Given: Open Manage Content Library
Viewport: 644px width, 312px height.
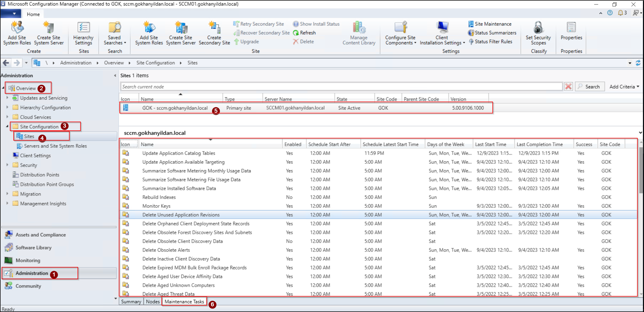Looking at the screenshot, I should click(x=359, y=33).
